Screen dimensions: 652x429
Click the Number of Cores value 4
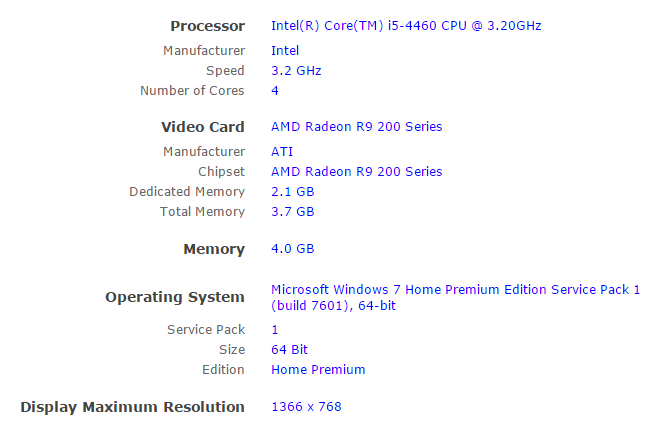[275, 91]
